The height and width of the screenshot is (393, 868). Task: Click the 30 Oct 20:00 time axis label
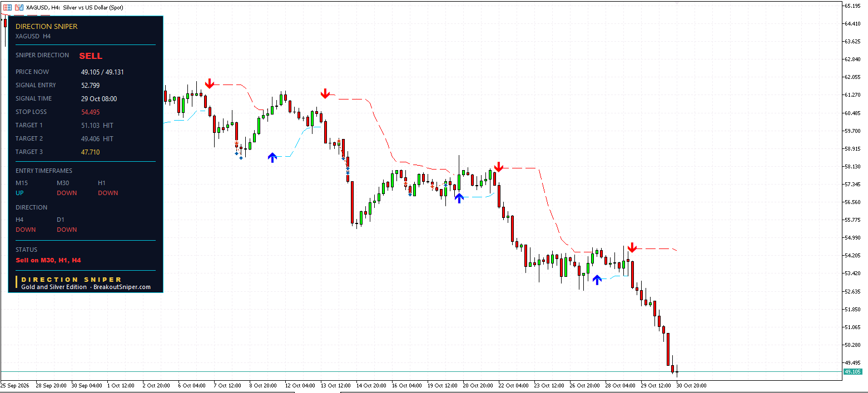coord(693,385)
